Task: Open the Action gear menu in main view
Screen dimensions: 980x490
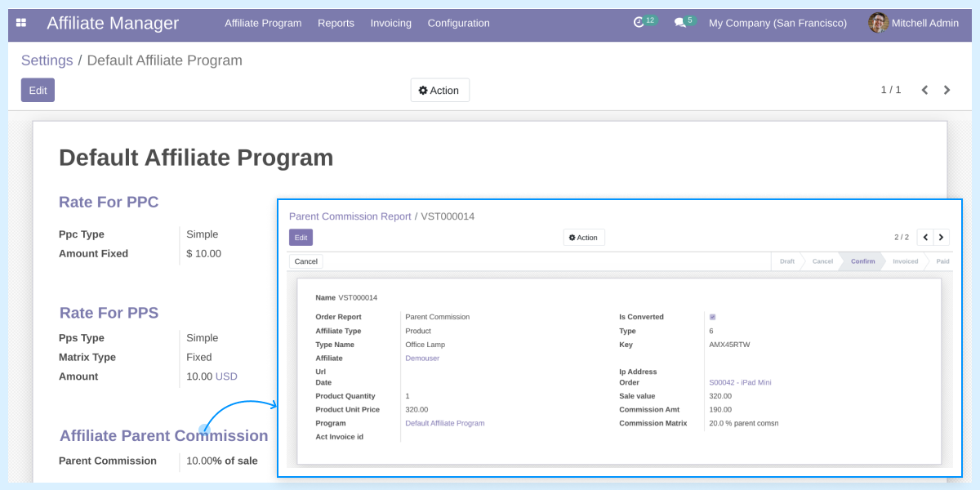Action: point(439,90)
